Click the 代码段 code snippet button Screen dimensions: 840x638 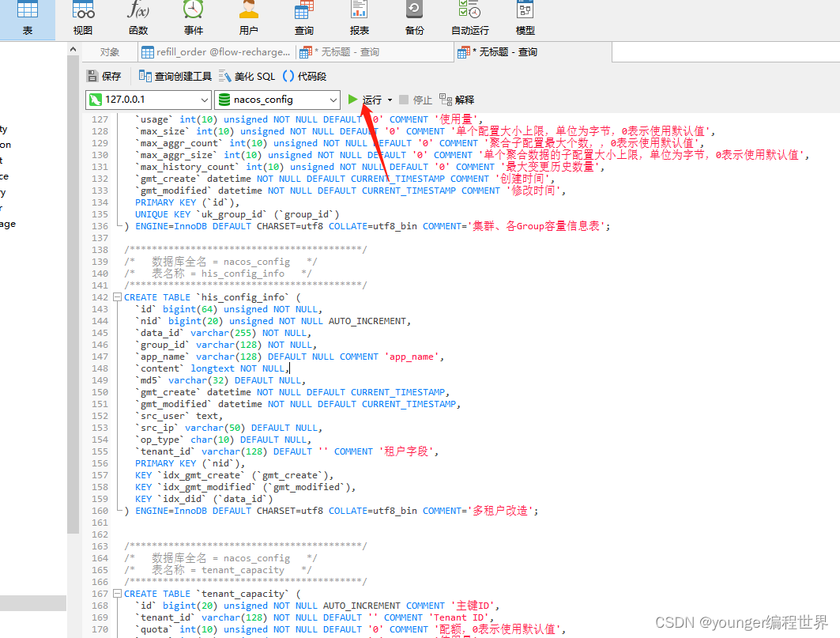(304, 76)
